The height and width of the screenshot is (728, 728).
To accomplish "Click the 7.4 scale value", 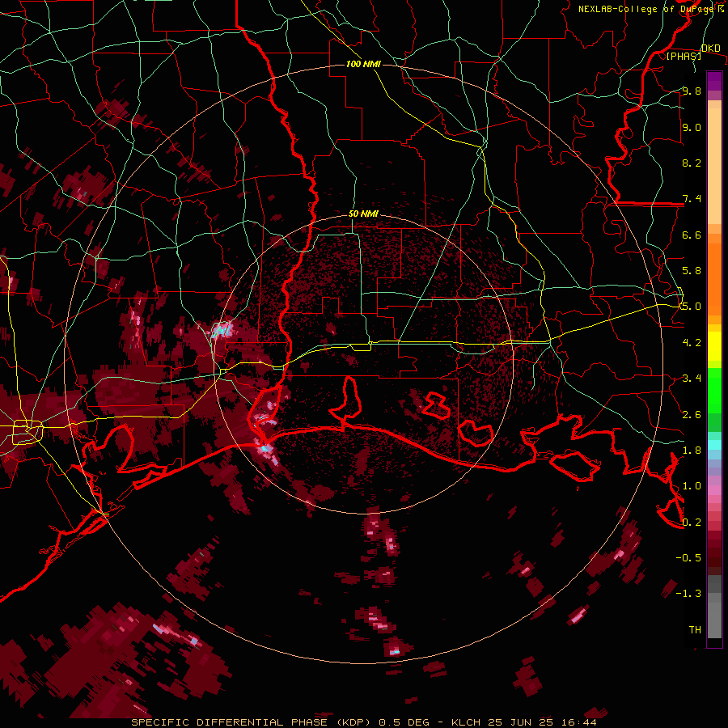I will tap(692, 199).
